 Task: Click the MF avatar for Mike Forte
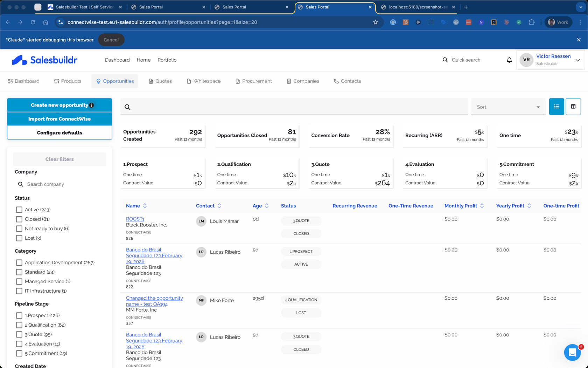click(201, 300)
